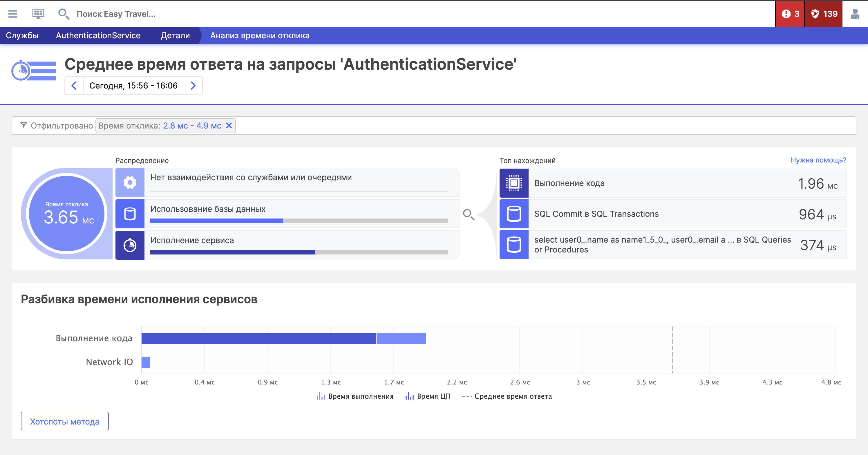This screenshot has height=455, width=868.
Task: Open the user profile icon
Action: (855, 14)
